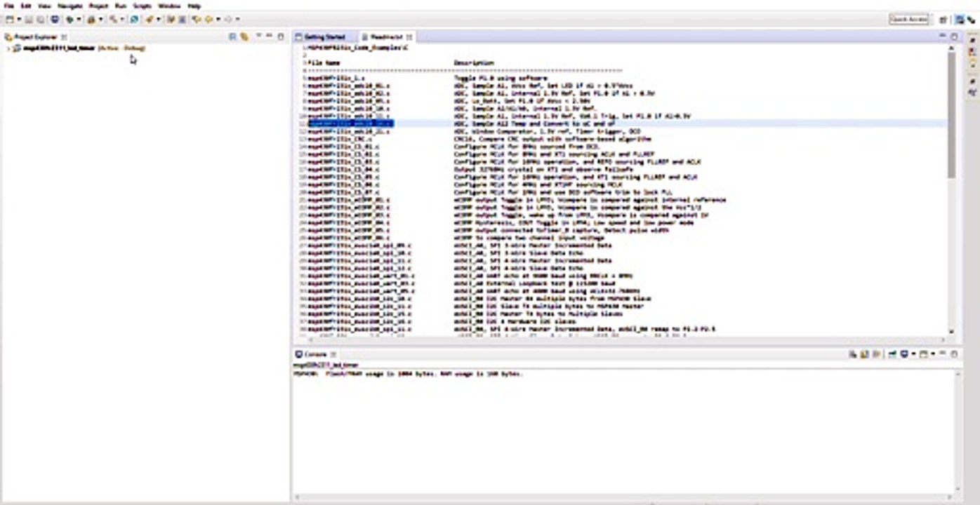Open the Debug launch dropdown arrow
The image size is (980, 505).
(x=79, y=19)
